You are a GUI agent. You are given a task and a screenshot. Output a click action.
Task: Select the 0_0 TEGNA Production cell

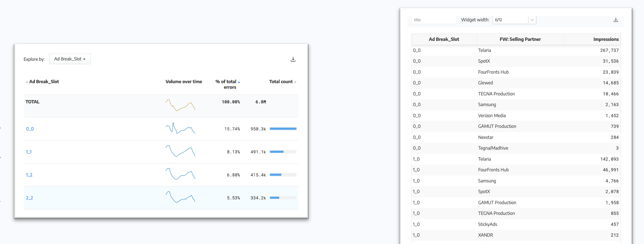(x=496, y=94)
